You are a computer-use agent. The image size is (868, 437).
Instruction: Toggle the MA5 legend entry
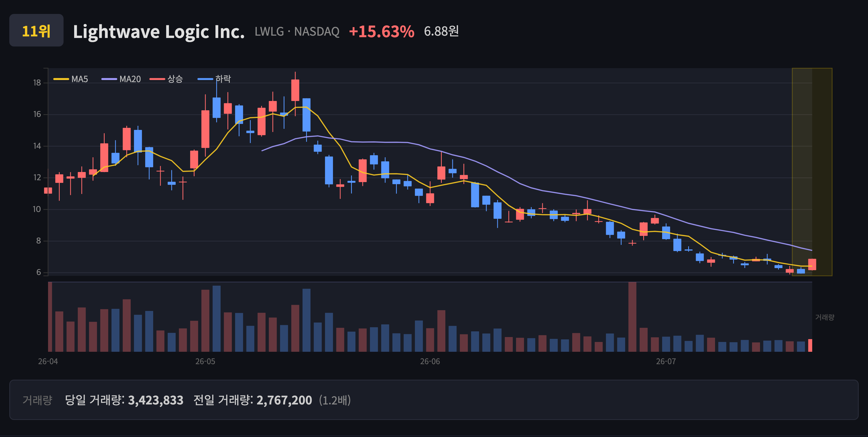click(71, 79)
